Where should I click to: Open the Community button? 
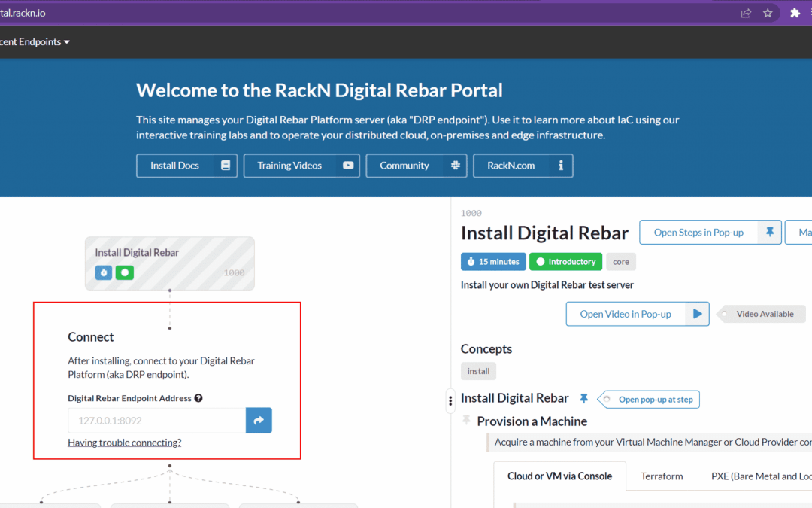click(417, 166)
